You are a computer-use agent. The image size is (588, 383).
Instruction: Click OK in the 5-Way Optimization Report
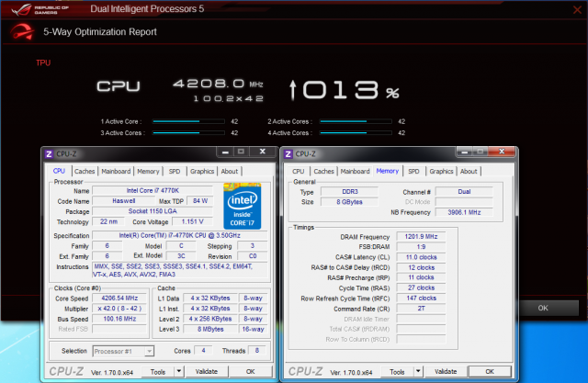[543, 308]
